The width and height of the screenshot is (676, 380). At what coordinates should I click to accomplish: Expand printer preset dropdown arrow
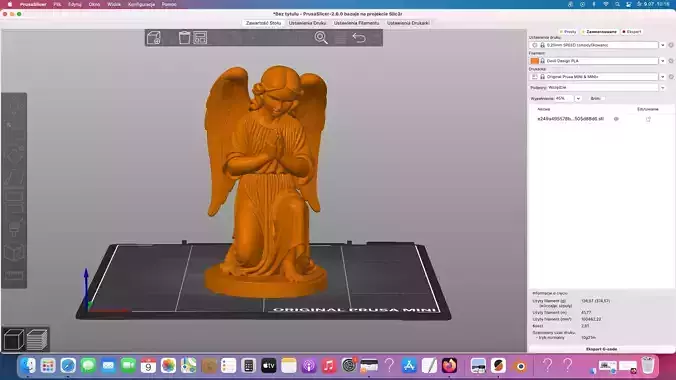(663, 77)
